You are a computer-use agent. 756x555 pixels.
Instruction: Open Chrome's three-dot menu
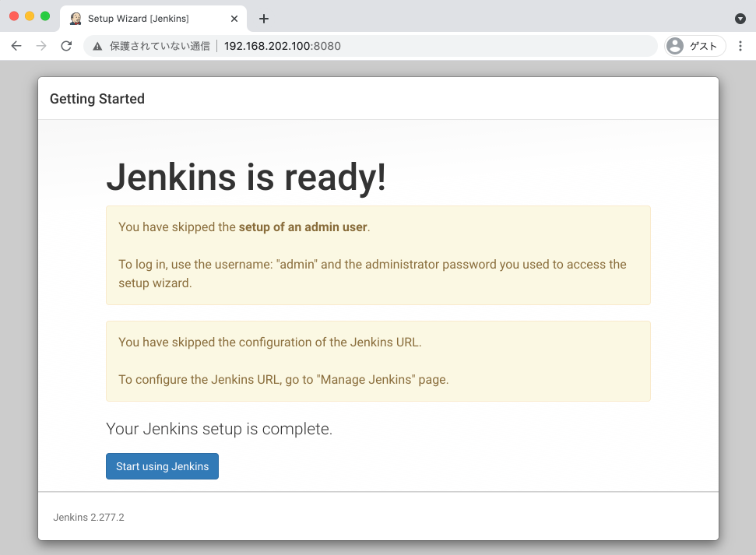[x=740, y=46]
